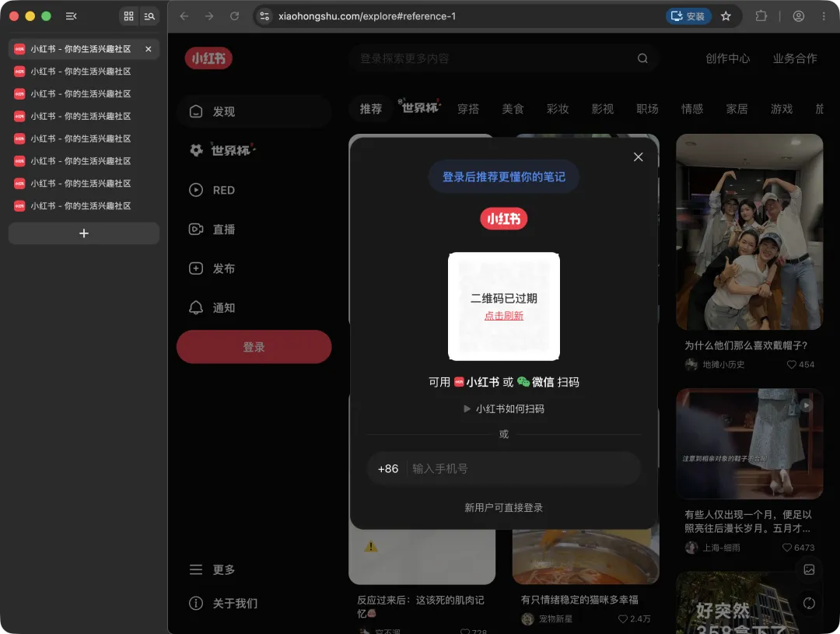Open 创作中心 link

point(727,58)
